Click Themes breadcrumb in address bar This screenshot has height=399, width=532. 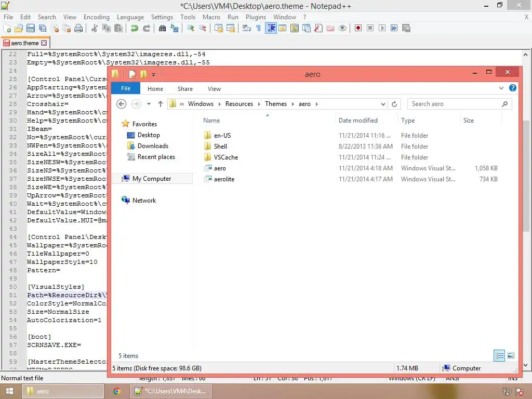275,104
